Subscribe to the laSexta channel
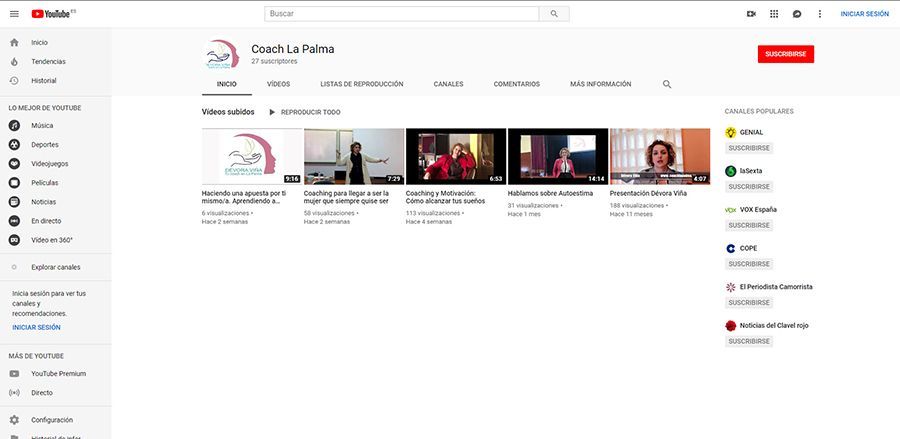Viewport: 900px width, 439px height. 748,187
